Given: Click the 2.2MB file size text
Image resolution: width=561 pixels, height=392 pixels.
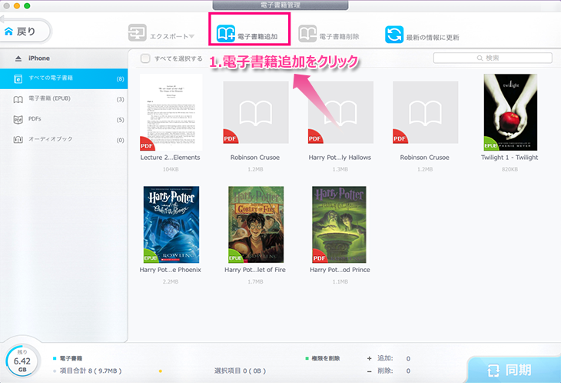Looking at the screenshot, I should 171,282.
